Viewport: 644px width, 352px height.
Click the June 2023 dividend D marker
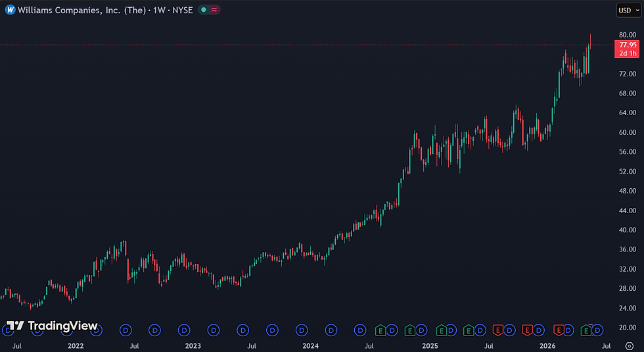242,330
